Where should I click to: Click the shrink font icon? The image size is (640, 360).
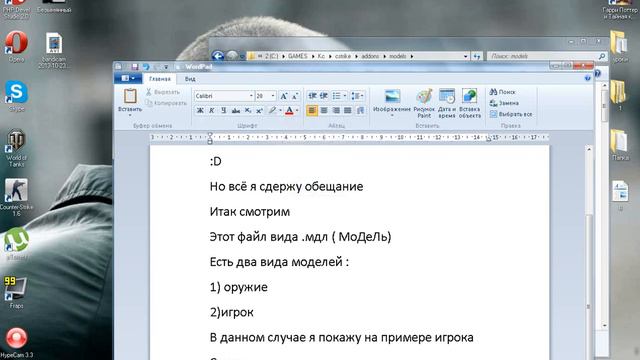296,96
